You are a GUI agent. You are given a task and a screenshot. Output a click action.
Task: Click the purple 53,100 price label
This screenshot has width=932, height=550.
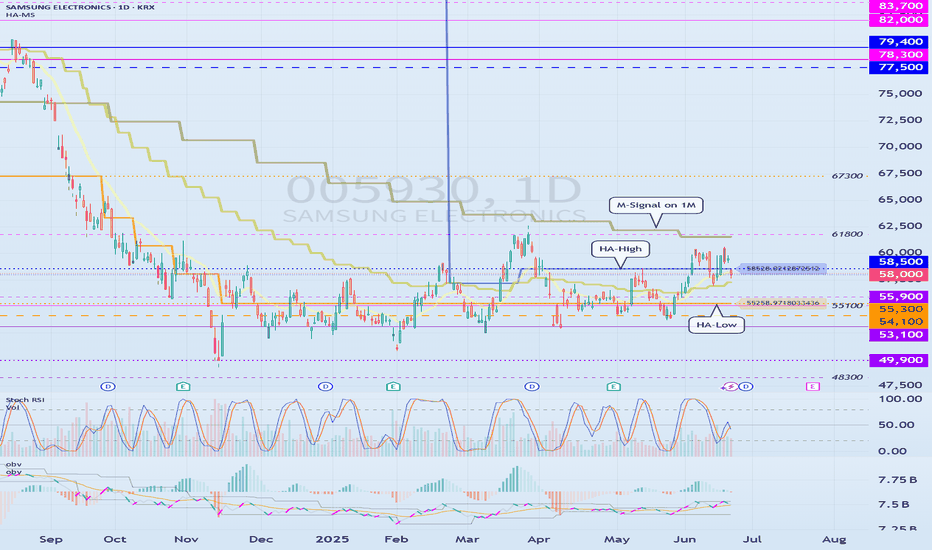pos(900,335)
